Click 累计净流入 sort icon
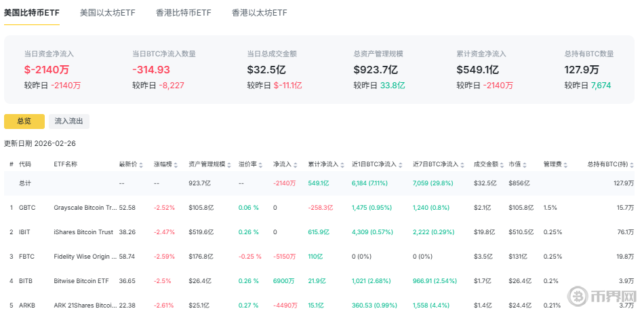This screenshot has width=644, height=315. (342, 165)
